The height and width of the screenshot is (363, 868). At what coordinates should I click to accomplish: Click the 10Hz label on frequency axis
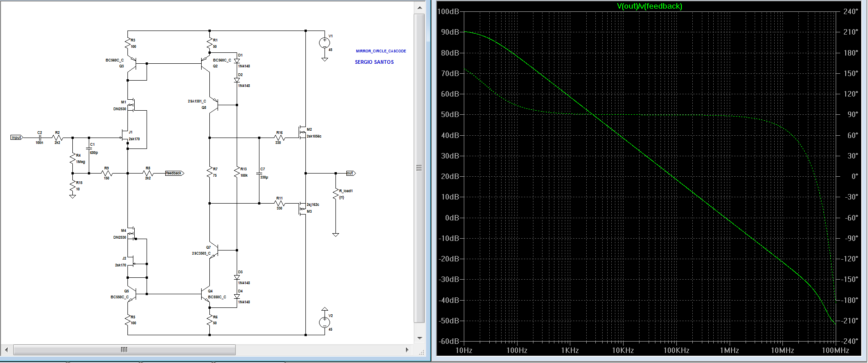(464, 350)
